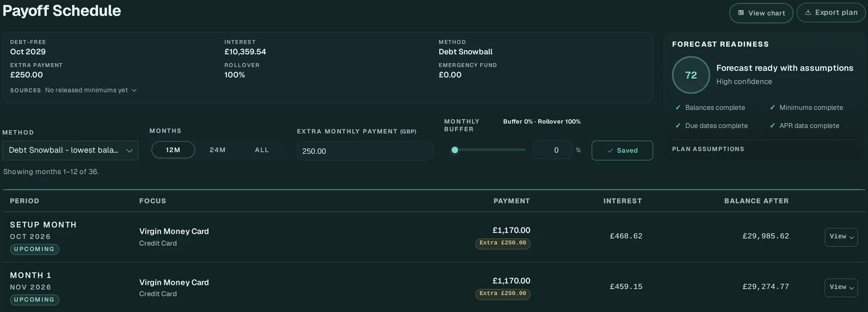868x312 pixels.
Task: Click the Interest column header
Action: pos(622,201)
